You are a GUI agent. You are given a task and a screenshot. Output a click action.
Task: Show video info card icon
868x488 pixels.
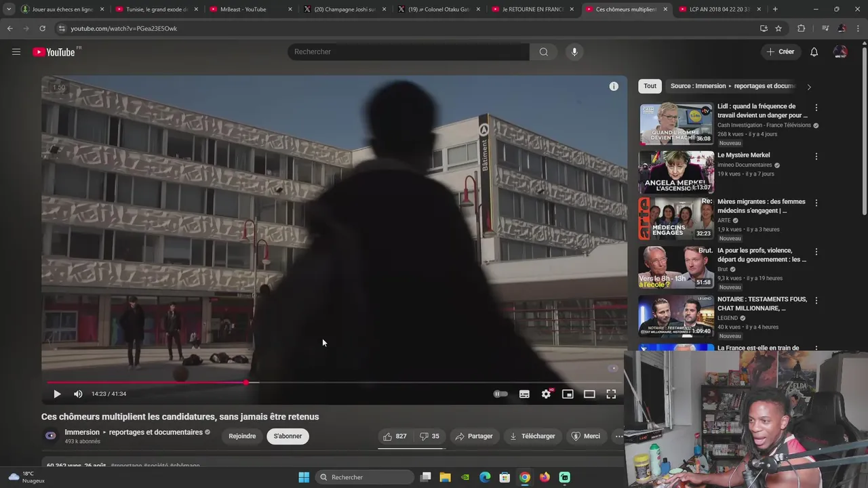click(614, 86)
